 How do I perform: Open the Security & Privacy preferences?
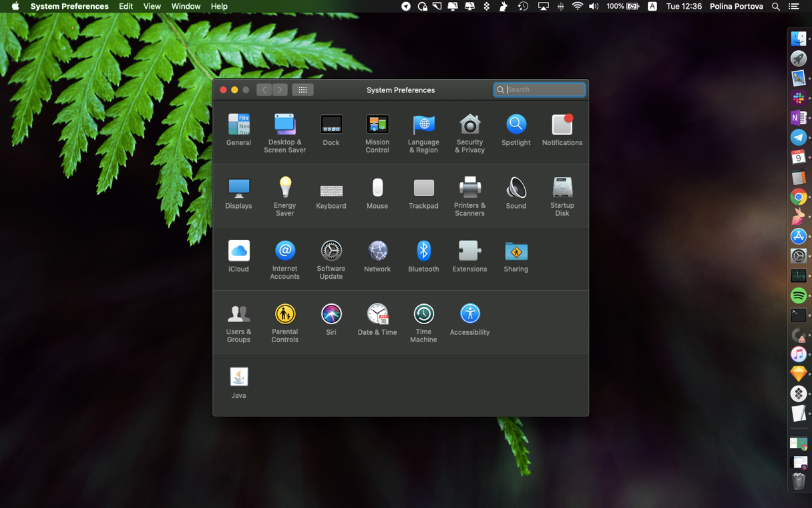[469, 133]
